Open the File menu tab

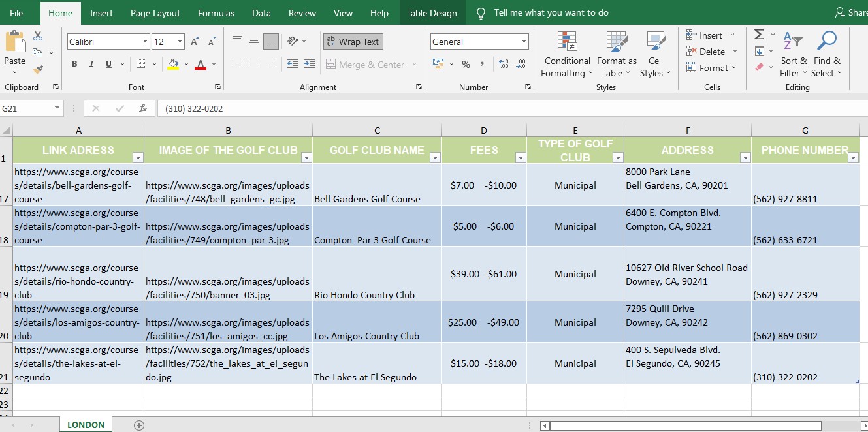pos(16,13)
